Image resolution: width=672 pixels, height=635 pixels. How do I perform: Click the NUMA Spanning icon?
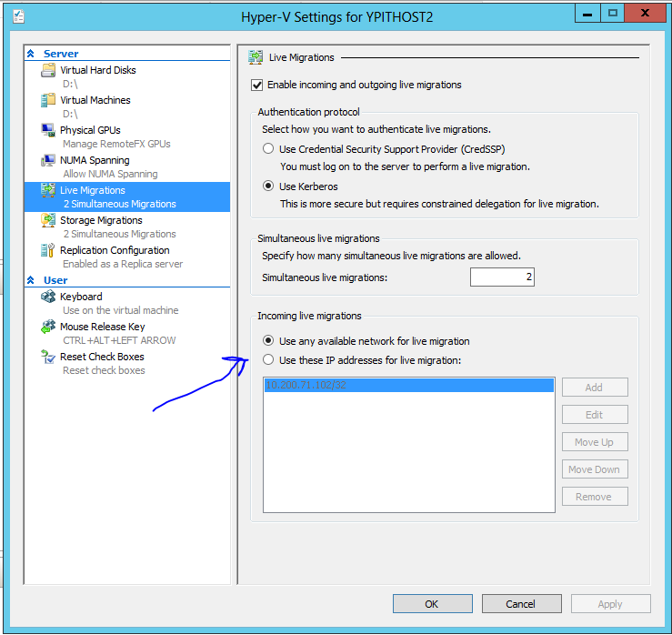coord(48,161)
